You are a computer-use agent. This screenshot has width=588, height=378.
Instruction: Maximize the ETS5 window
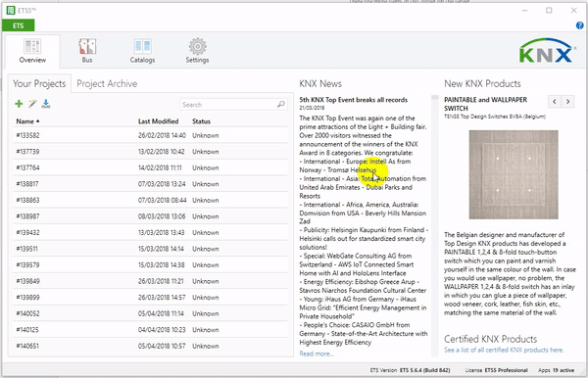(x=549, y=11)
